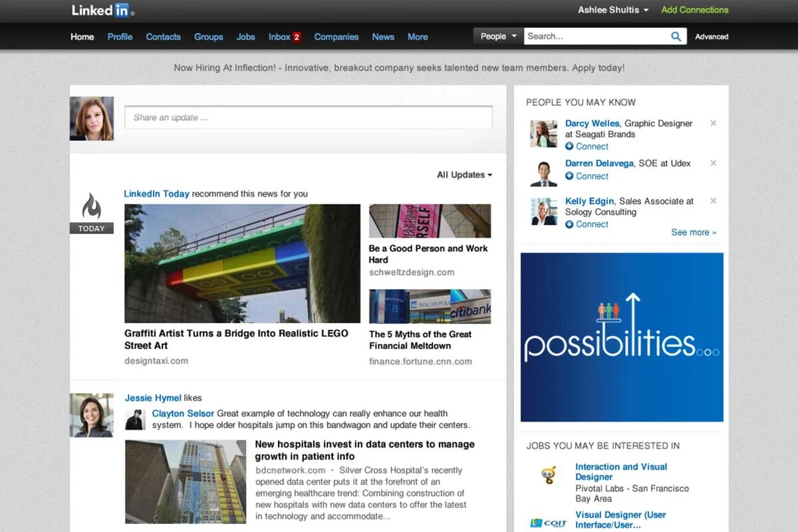Open New hospitals invest in data centers headline
Viewport: 798px width, 532px height.
[364, 450]
